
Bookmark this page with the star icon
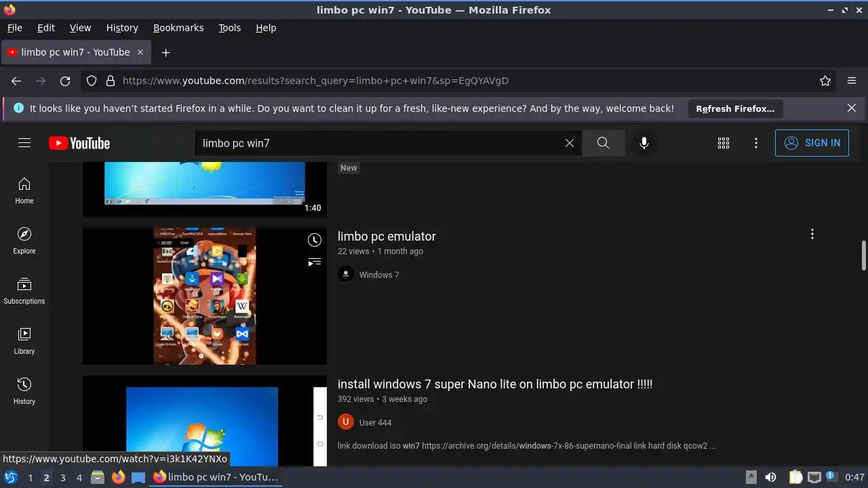(825, 81)
